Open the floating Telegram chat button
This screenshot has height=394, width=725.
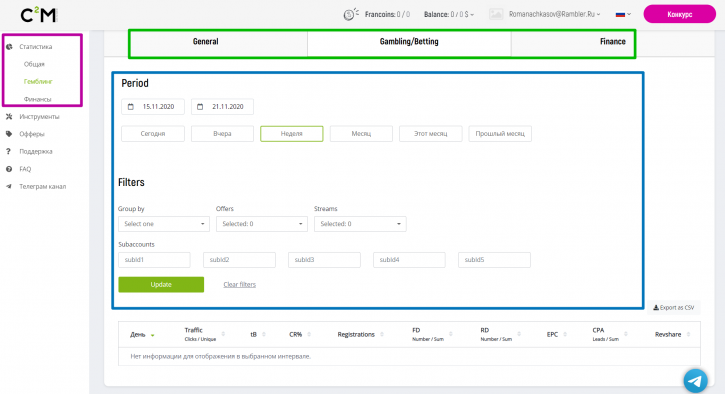695,381
